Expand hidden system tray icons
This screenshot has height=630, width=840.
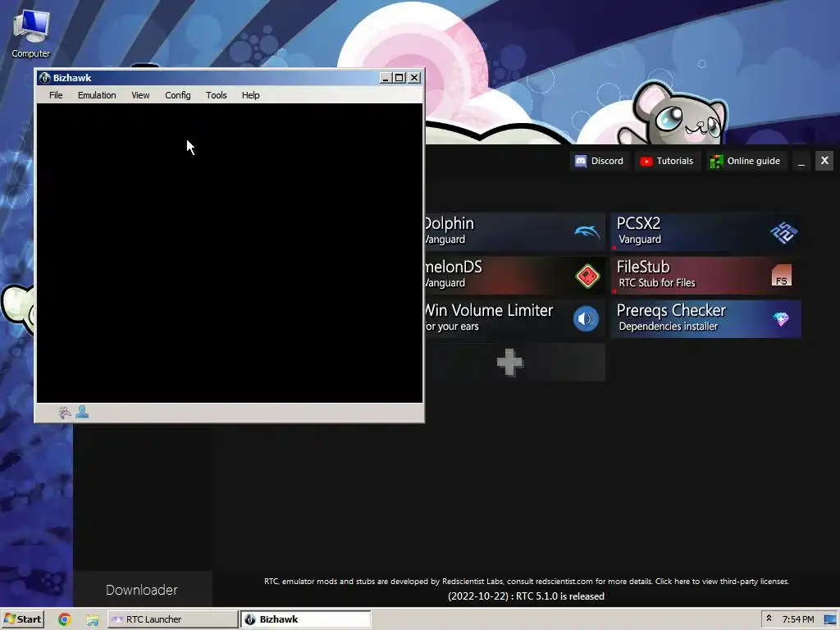point(769,619)
